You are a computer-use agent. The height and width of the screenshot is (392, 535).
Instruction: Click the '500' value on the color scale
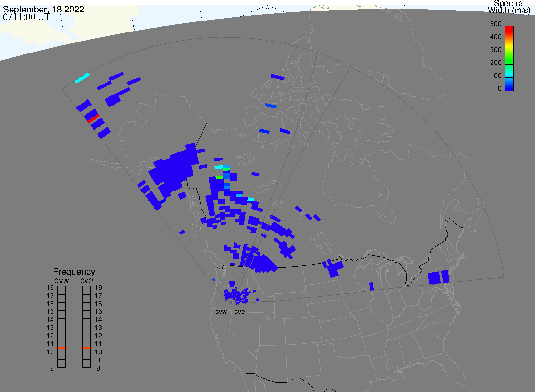[x=496, y=24]
